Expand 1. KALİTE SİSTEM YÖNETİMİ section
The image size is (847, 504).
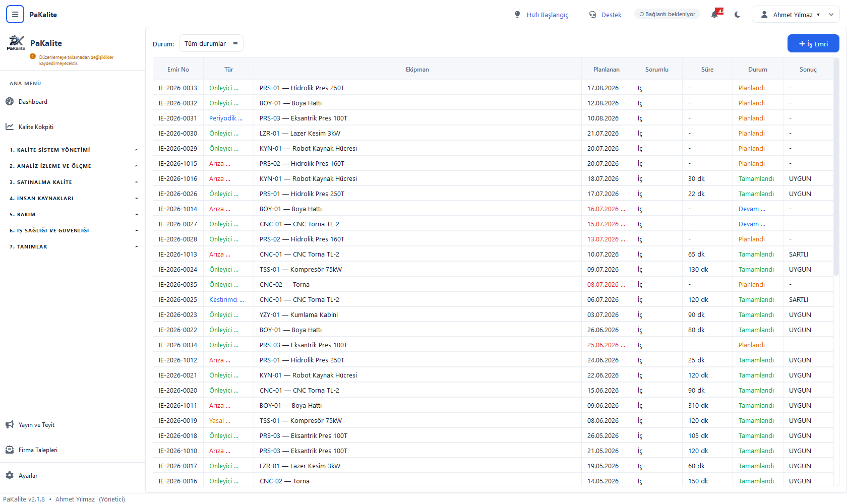tap(73, 150)
